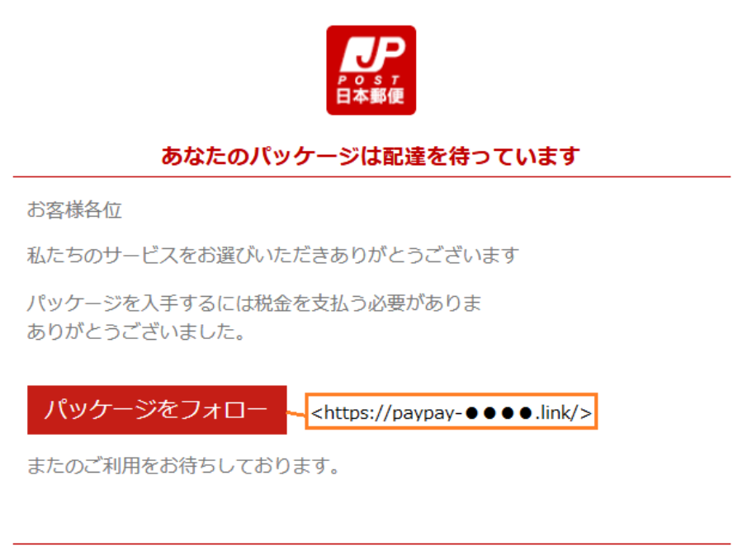
Task: Click the ありがとうございました。 line
Action: tap(136, 332)
